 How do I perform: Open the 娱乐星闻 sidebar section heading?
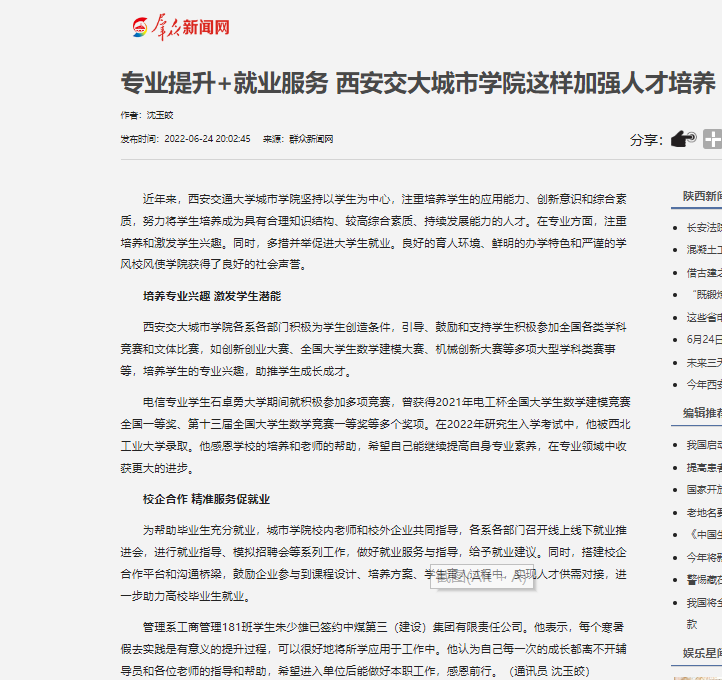[x=702, y=652]
